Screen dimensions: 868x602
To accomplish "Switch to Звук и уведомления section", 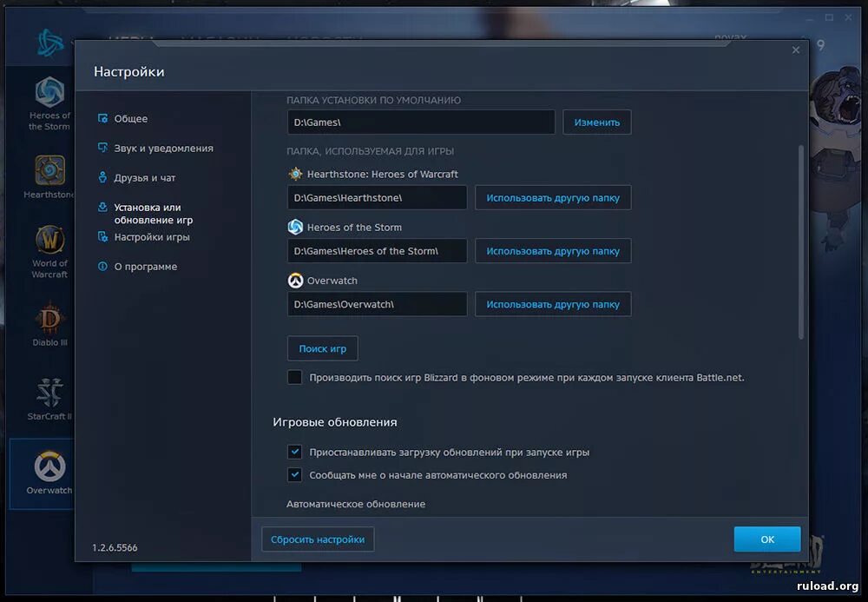I will click(x=163, y=149).
